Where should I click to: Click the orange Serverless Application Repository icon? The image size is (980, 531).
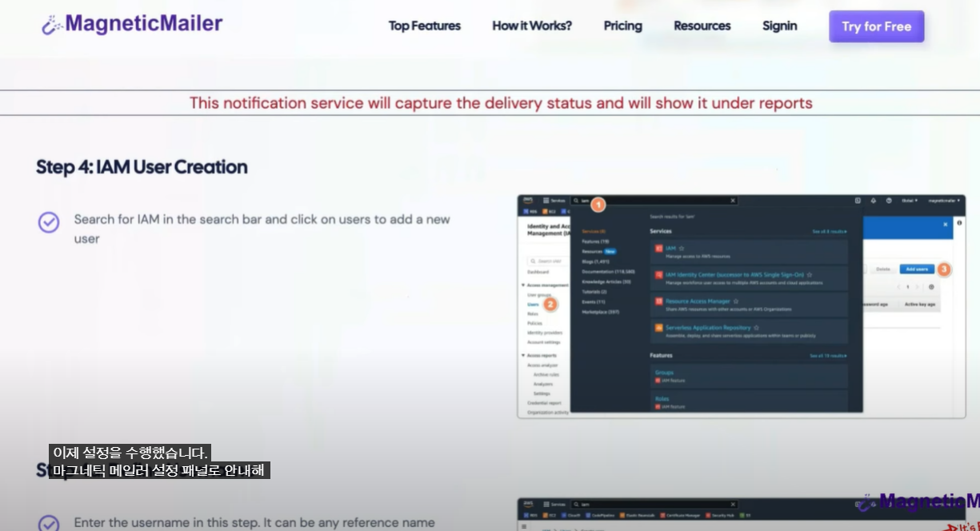658,327
